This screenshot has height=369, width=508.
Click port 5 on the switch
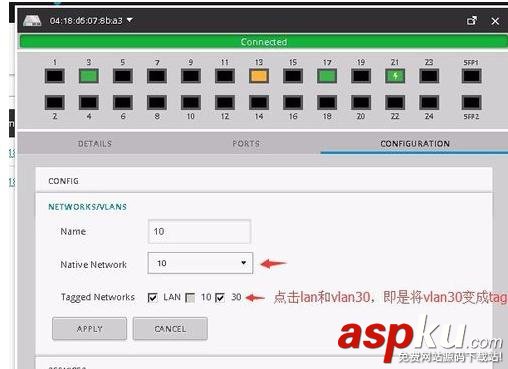[x=123, y=76]
